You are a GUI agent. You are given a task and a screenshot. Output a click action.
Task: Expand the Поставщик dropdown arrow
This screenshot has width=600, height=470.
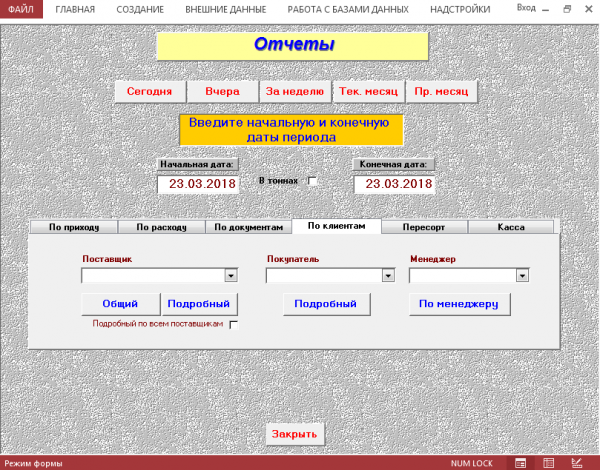click(231, 275)
